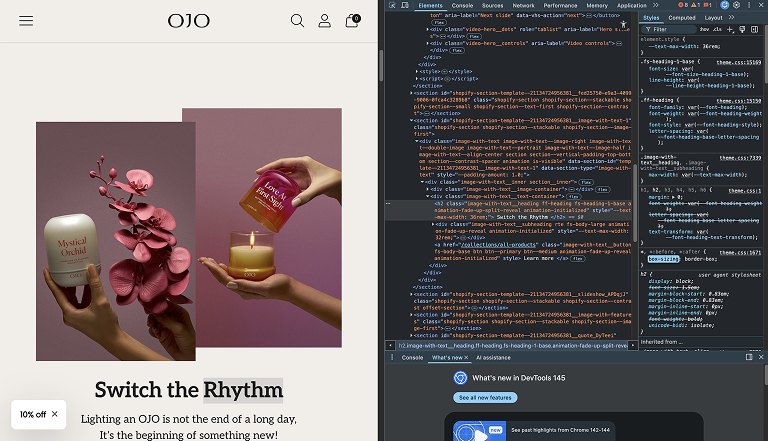Open the Memory tab
This screenshot has width=768, height=441.
tap(597, 5)
